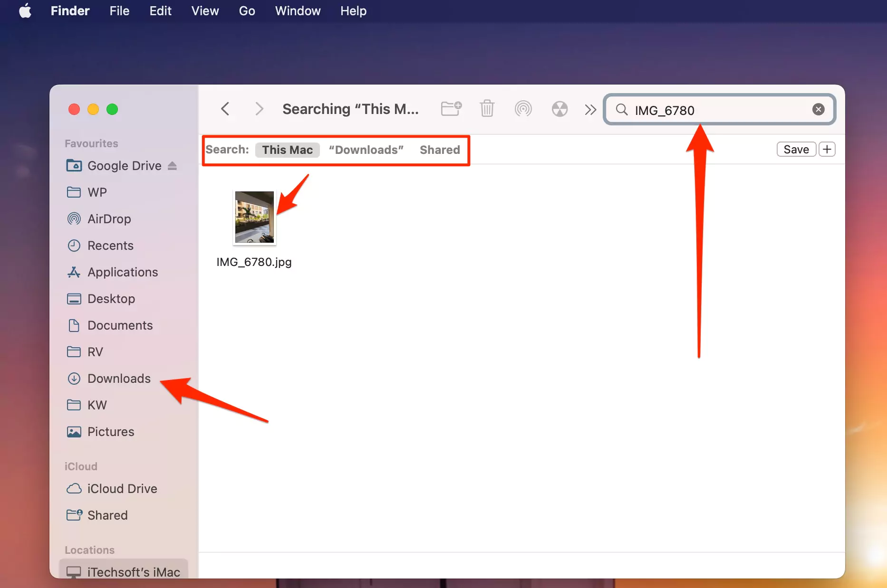Zoom the Finder window with green button
Screen dimensions: 887x588
click(112, 109)
